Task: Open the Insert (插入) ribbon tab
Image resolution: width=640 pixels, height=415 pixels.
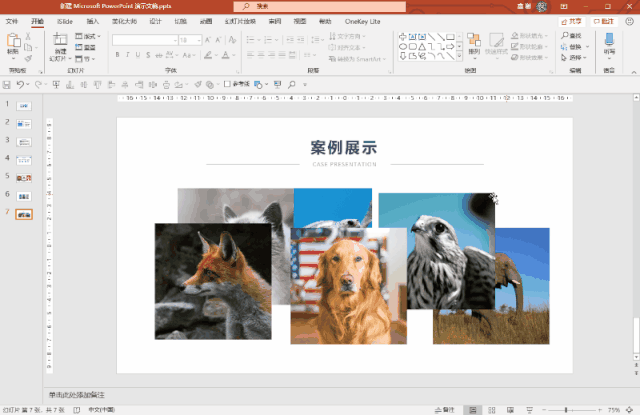Action: click(93, 20)
